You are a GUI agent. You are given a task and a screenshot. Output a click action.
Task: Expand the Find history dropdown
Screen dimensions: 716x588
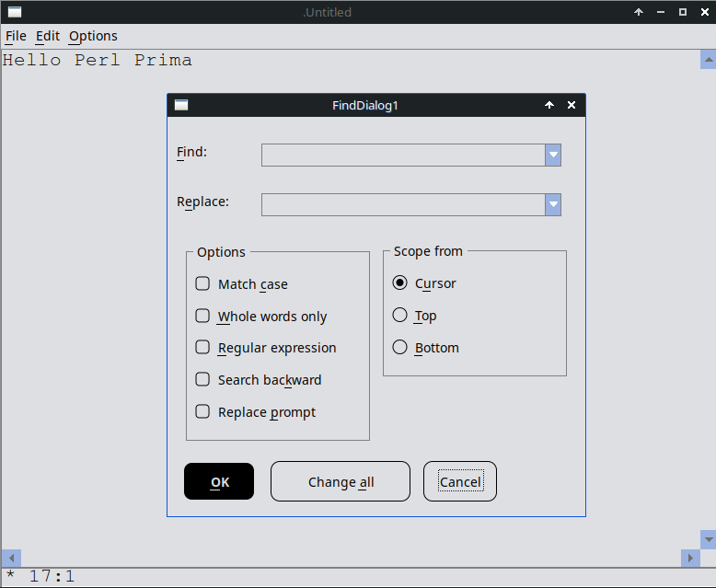[553, 155]
